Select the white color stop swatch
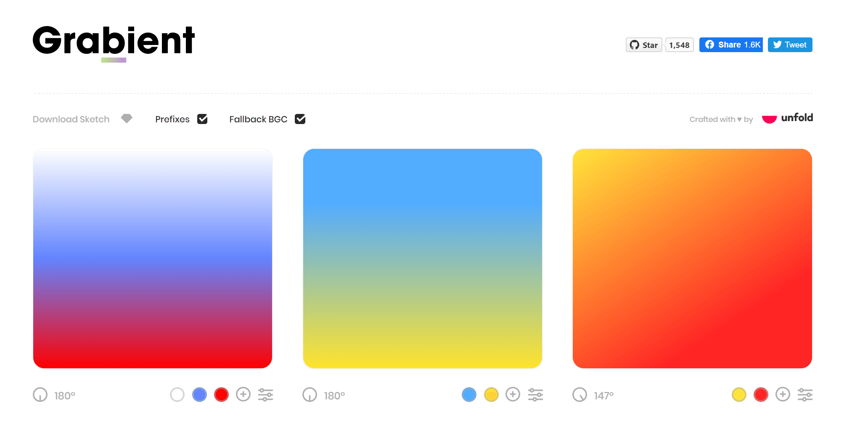868x428 pixels. tap(177, 395)
